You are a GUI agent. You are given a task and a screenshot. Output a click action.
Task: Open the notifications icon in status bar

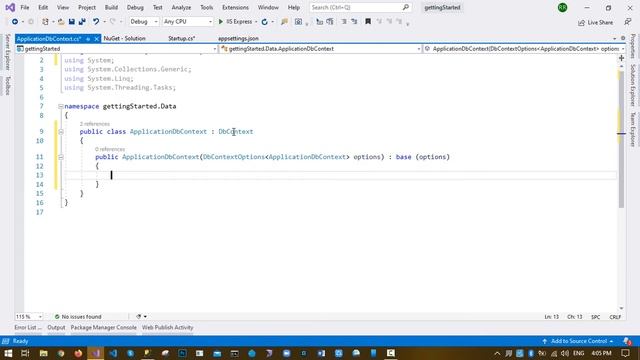point(627,341)
